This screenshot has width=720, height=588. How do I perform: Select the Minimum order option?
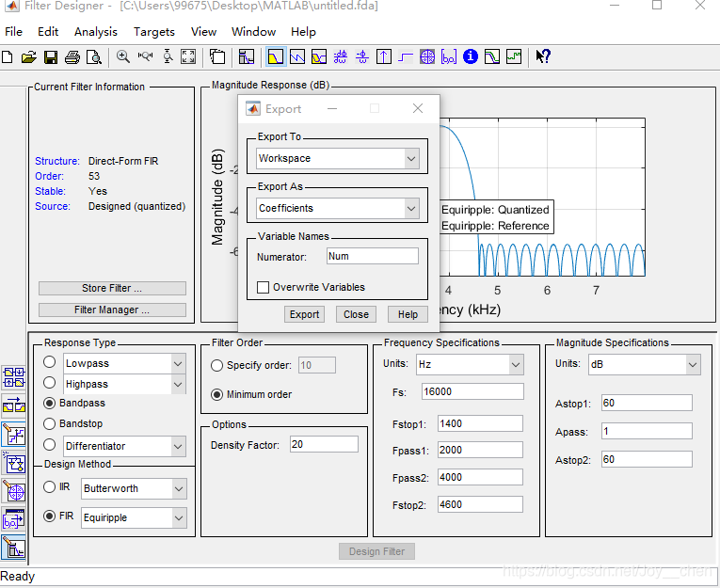217,394
